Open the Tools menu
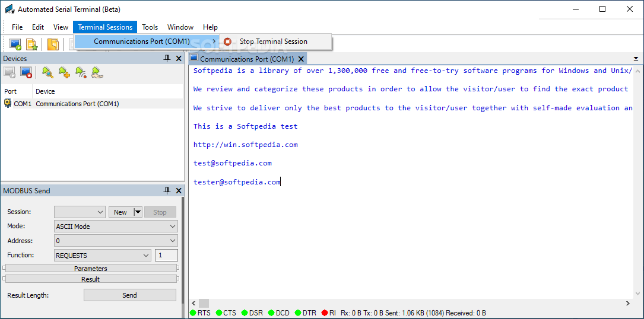The height and width of the screenshot is (319, 644). coord(150,27)
